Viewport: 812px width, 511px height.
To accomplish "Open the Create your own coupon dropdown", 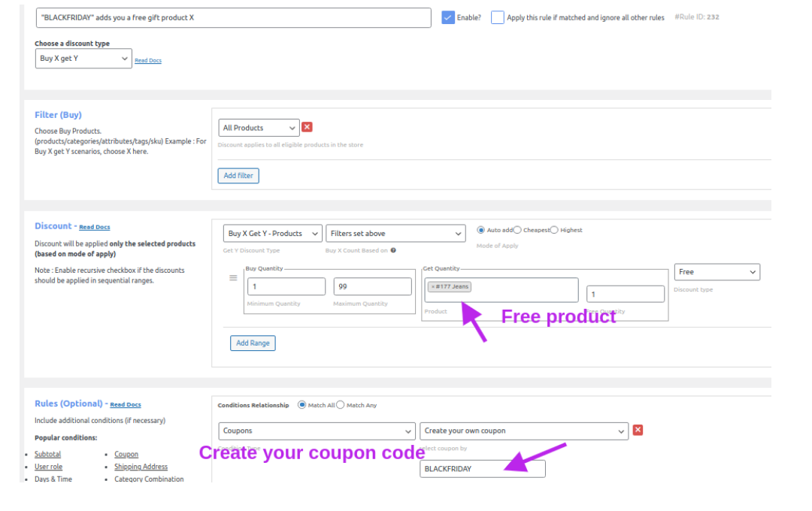I will pyautogui.click(x=523, y=431).
